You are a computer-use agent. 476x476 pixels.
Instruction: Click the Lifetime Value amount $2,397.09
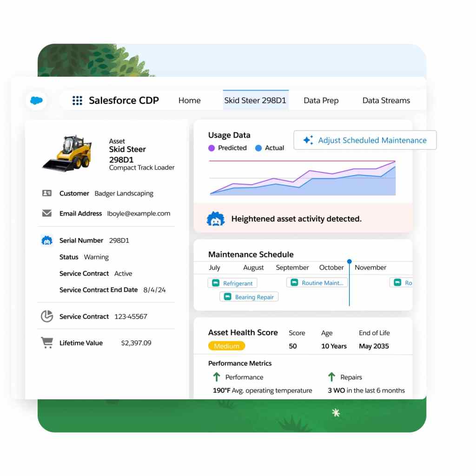coord(136,343)
